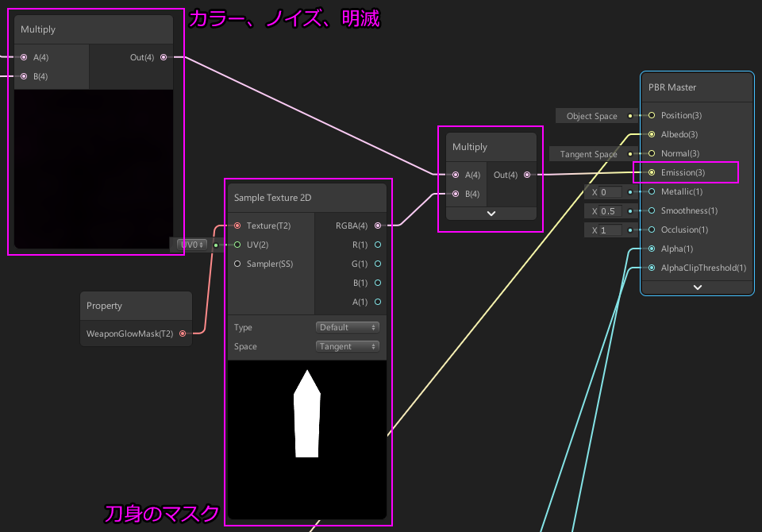Click the Position(3) port on PBR Master
Image resolution: width=762 pixels, height=532 pixels.
[652, 115]
